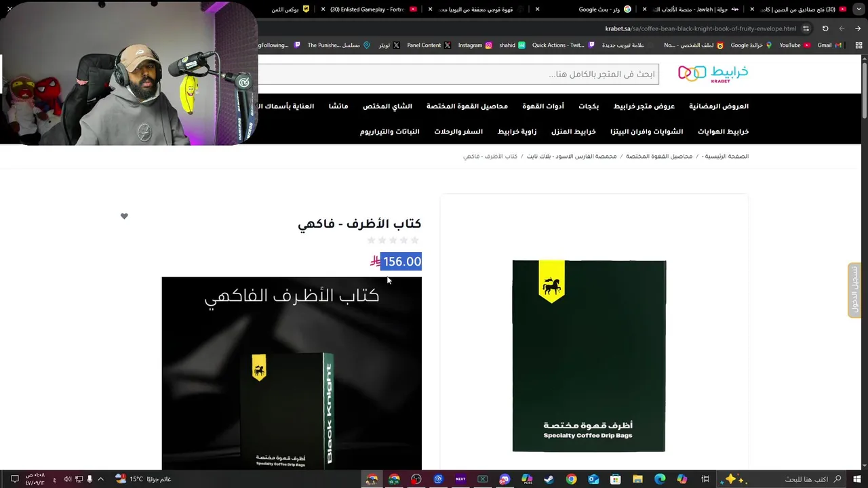This screenshot has width=868, height=488.
Task: Open apps grid icon in bookmarks bar
Action: pos(858,45)
